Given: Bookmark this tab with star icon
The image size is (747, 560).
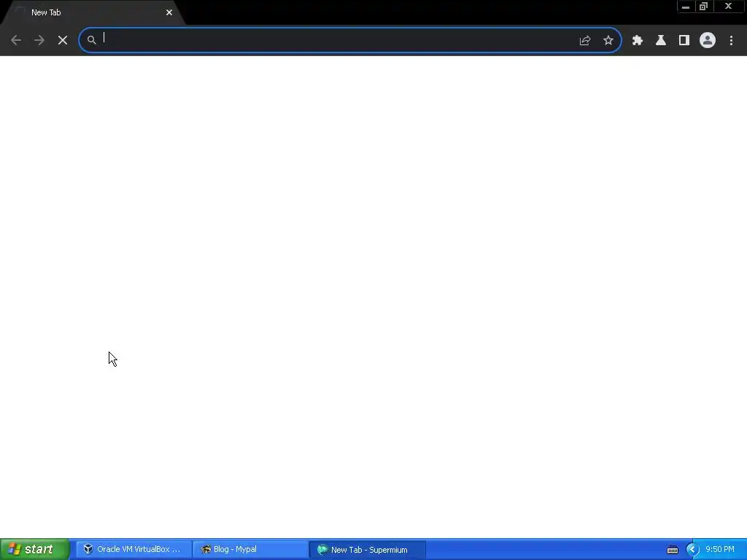Looking at the screenshot, I should (608, 41).
